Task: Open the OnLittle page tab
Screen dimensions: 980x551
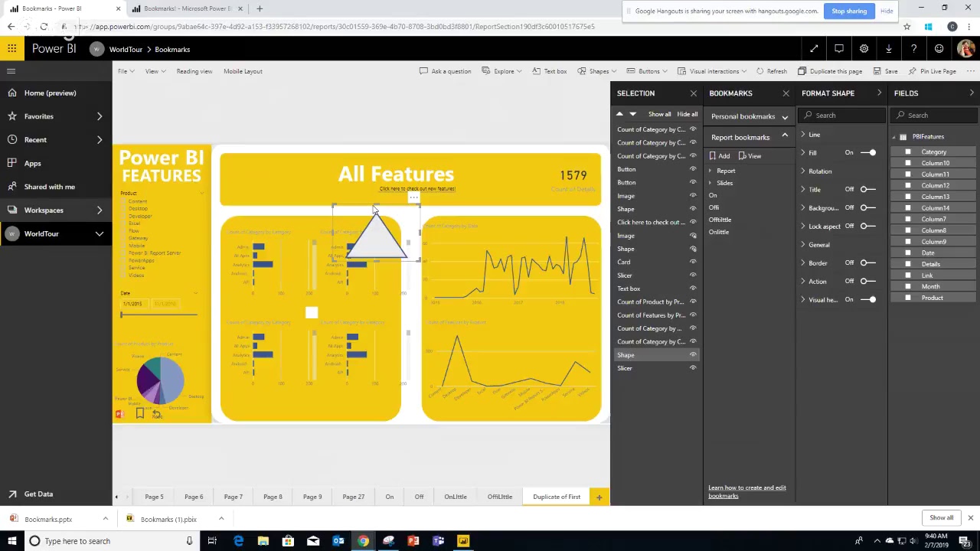Action: [x=456, y=497]
